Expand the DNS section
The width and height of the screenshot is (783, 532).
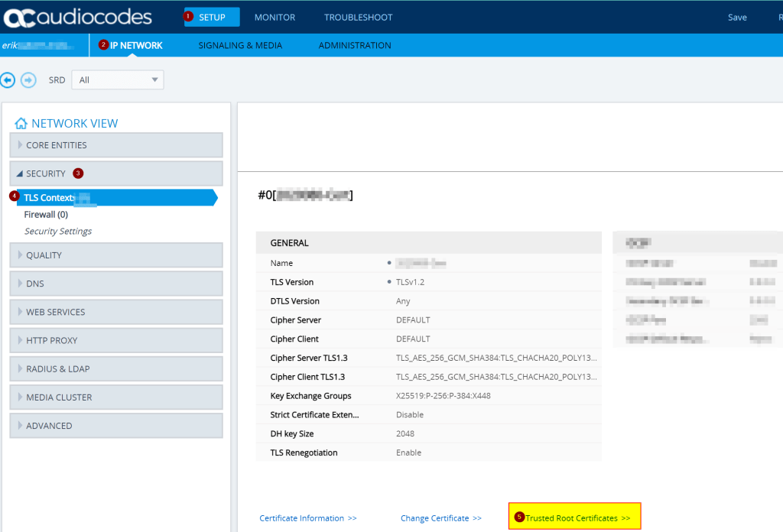point(116,284)
